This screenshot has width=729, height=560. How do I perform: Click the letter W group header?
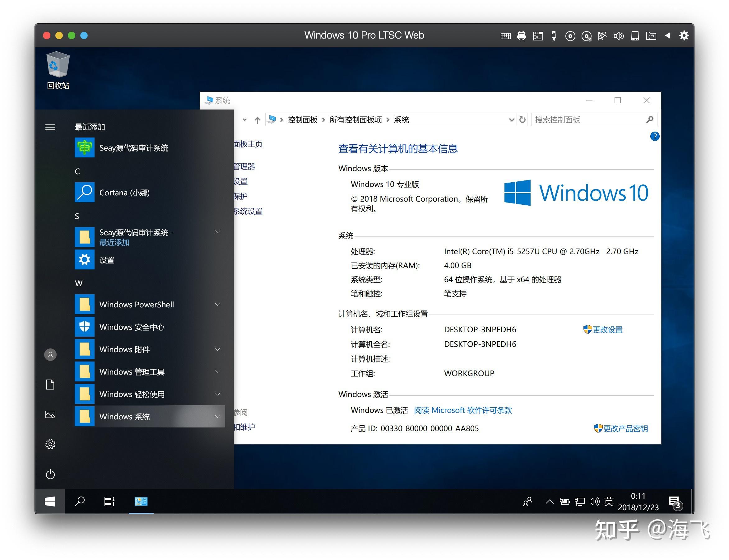click(79, 283)
